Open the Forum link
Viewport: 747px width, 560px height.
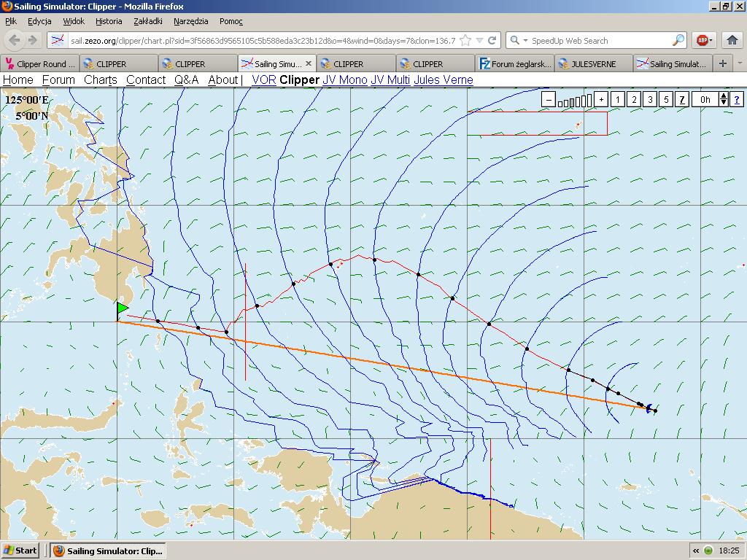[x=58, y=80]
